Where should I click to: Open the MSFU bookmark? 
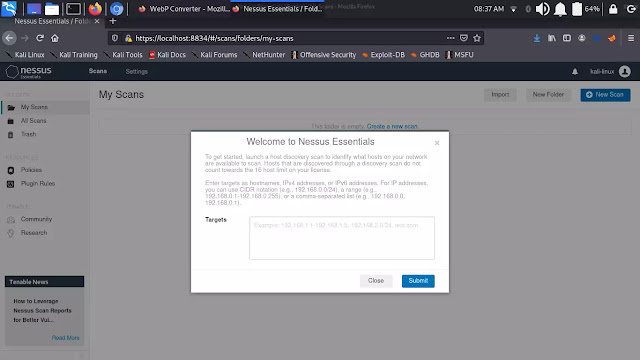pos(459,55)
